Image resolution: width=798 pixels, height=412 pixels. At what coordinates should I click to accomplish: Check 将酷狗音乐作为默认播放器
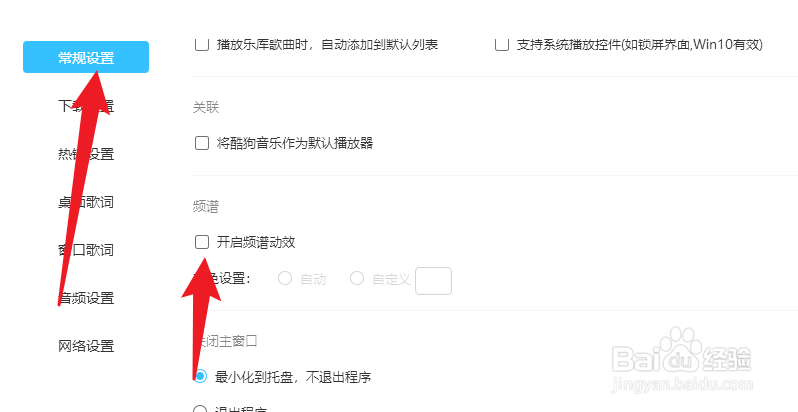pyautogui.click(x=202, y=143)
